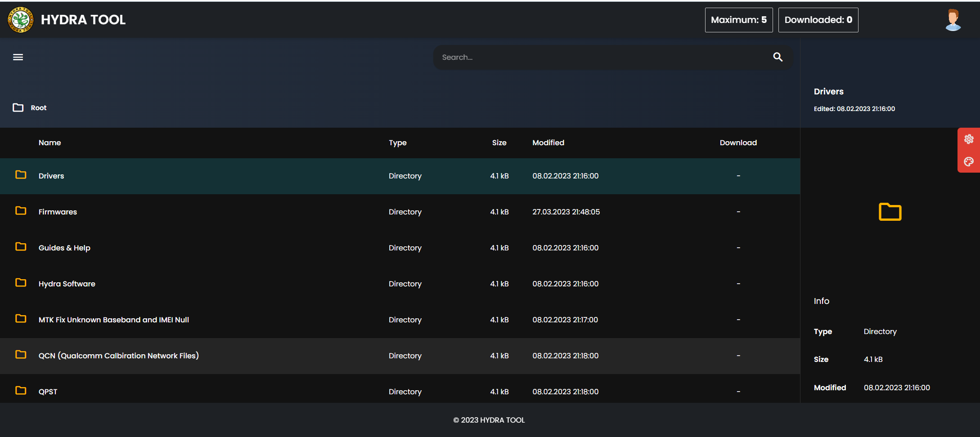The image size is (980, 437).
Task: Open the hamburger menu
Action: click(x=18, y=57)
